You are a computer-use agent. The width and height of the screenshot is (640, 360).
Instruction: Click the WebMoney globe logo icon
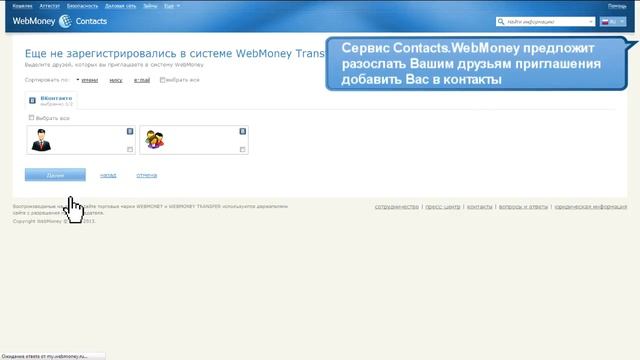[65, 21]
